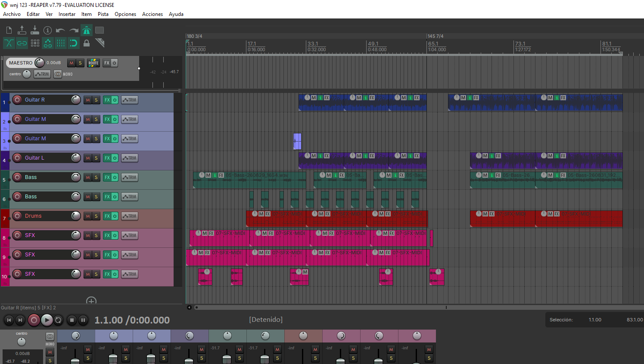Toggle the repeat loop transport button

tap(58, 320)
